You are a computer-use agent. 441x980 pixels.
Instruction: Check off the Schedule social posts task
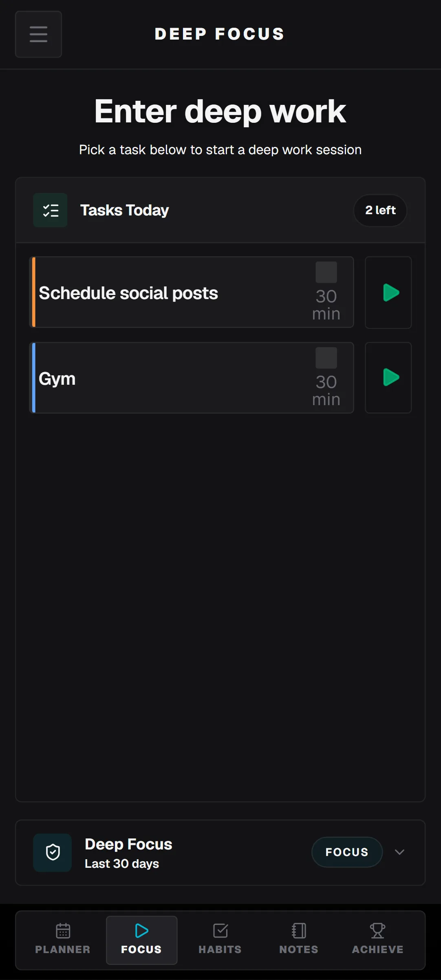pos(326,272)
